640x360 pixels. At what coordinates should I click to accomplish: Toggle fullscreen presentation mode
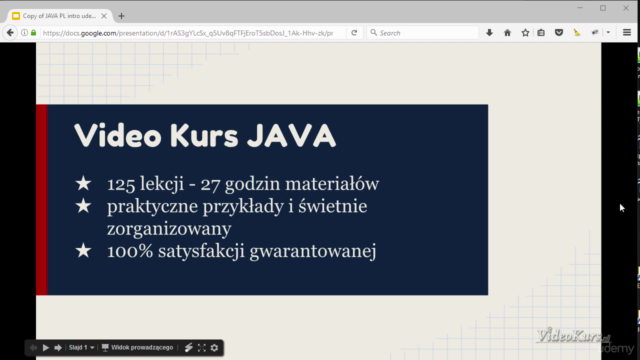point(202,348)
